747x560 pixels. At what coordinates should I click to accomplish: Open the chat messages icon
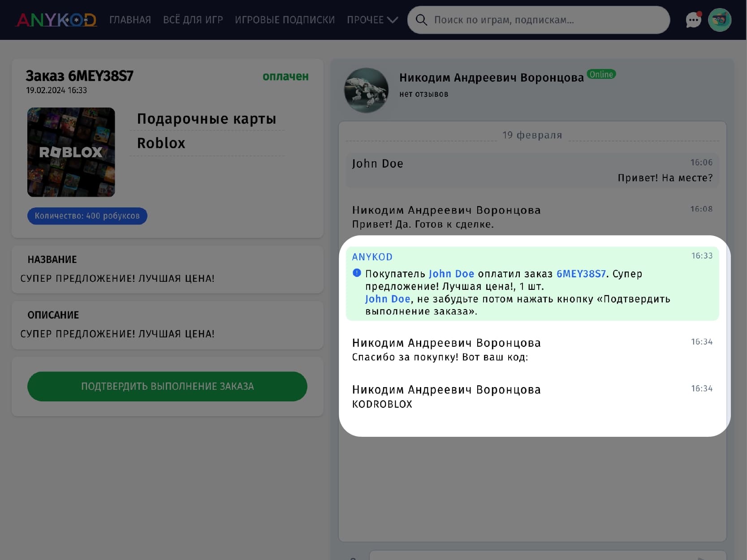point(693,20)
